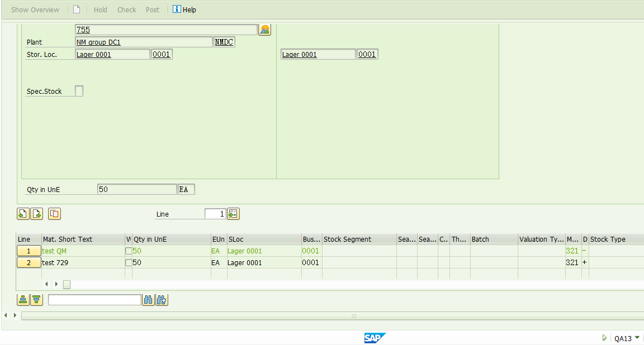Sort the item table in ascending order

(22, 300)
